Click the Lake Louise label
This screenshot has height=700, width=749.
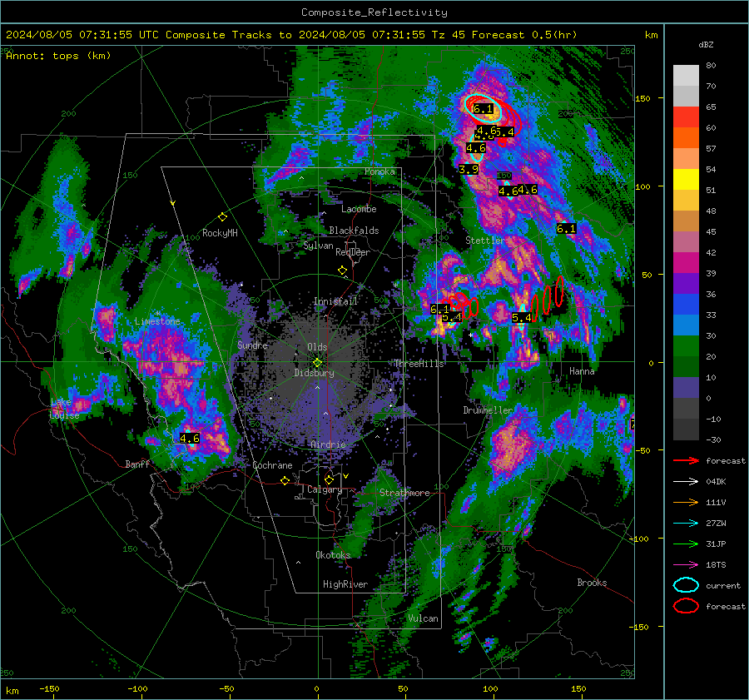pos(65,409)
